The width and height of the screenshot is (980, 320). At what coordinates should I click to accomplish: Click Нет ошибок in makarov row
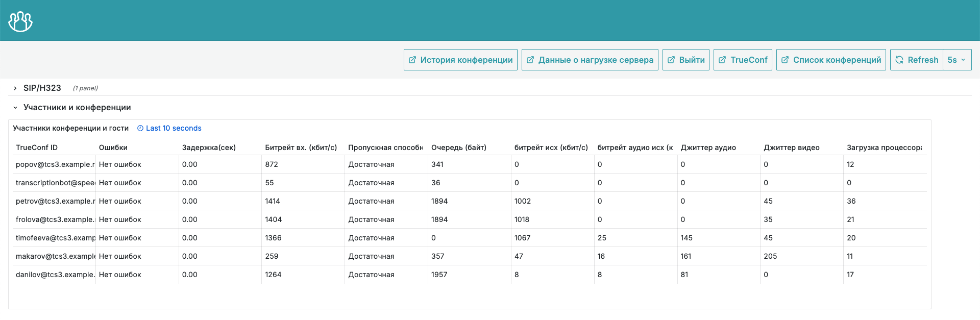(x=120, y=256)
